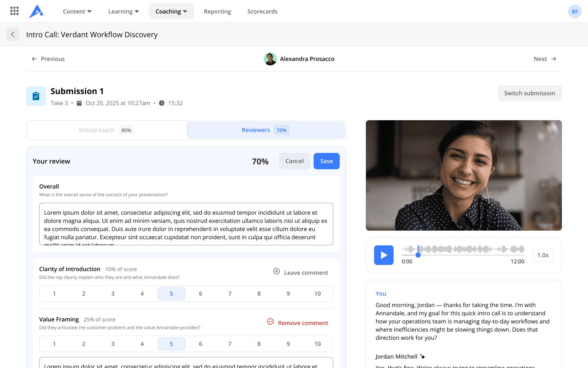
Task: Rate Clarity of Introduction as 7
Action: 230,294
